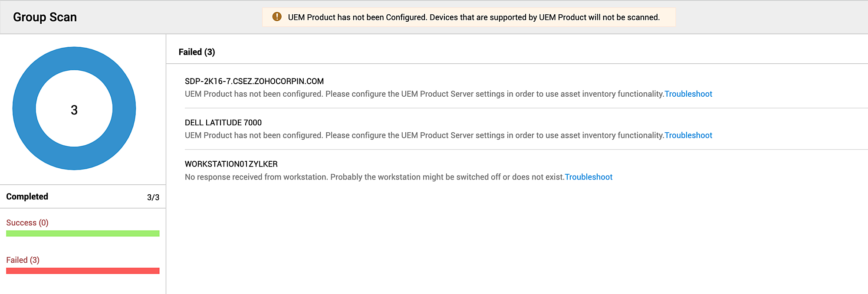Select the DELL LATITUDE 7000 entry
This screenshot has height=294, width=868.
click(x=223, y=123)
